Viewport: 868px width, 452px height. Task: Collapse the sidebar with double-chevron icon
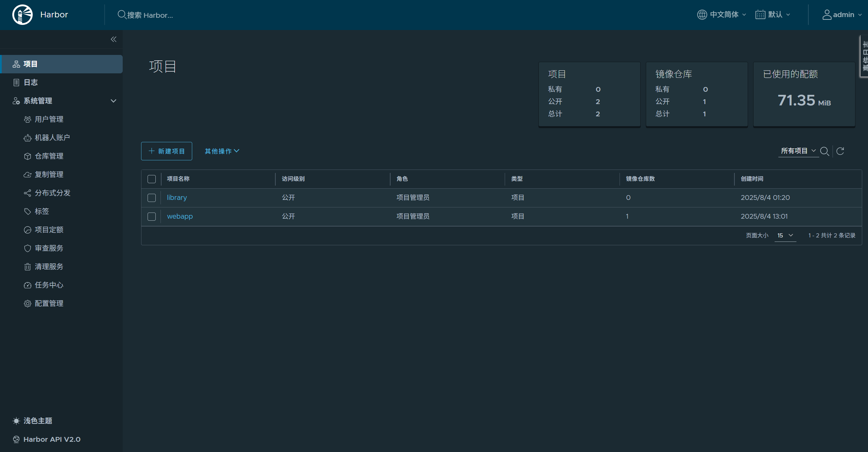point(113,39)
